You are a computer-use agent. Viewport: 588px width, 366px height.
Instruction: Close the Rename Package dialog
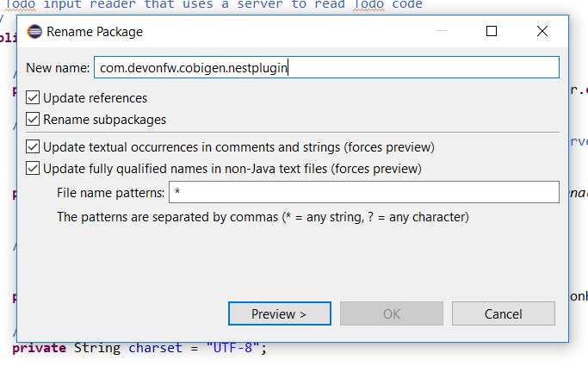[x=542, y=32]
